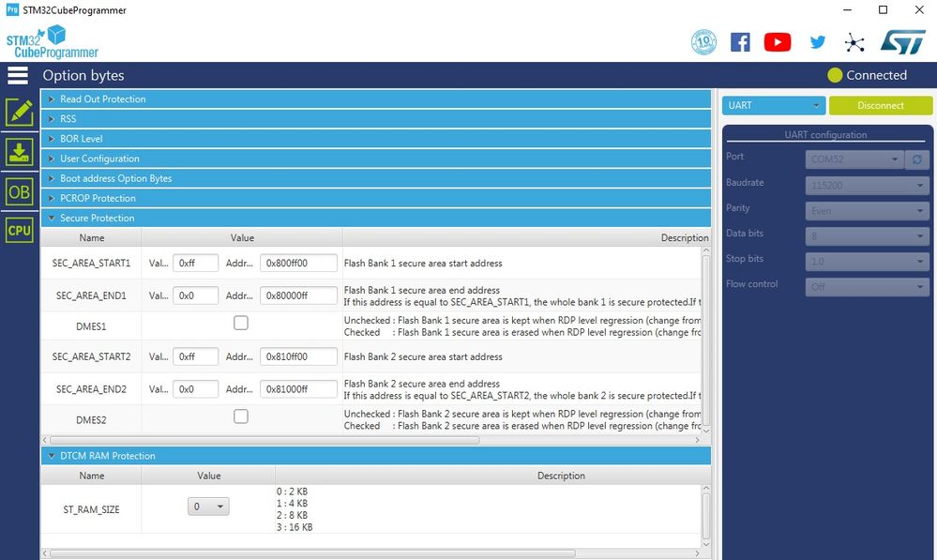Collapse Secure Protection section

click(x=376, y=218)
